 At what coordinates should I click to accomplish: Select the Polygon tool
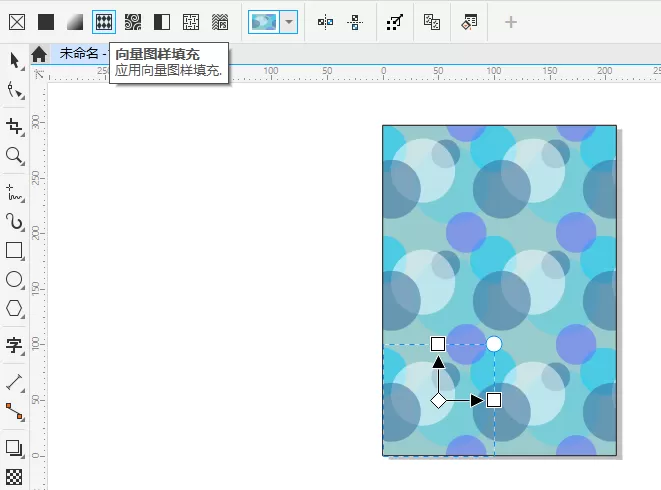14,308
